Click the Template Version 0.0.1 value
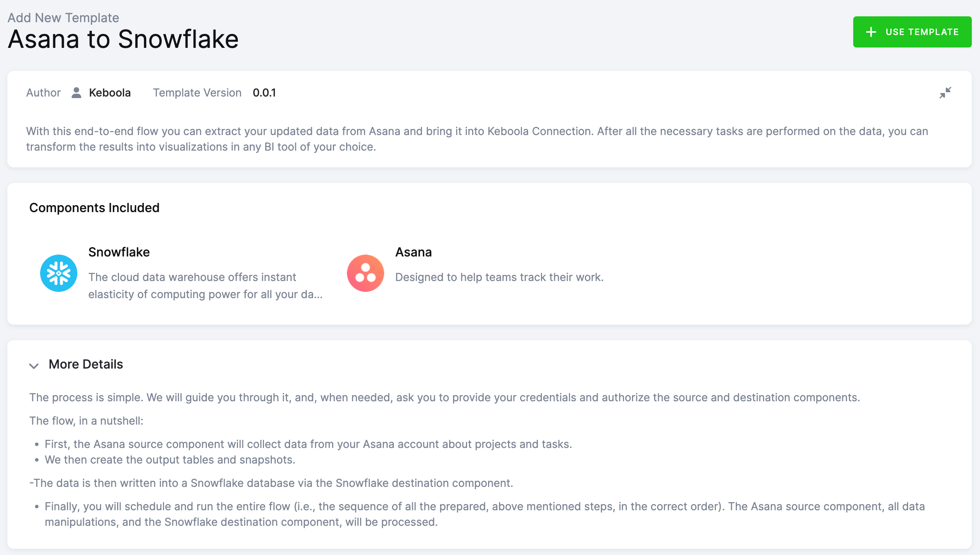This screenshot has width=980, height=555. tap(264, 93)
